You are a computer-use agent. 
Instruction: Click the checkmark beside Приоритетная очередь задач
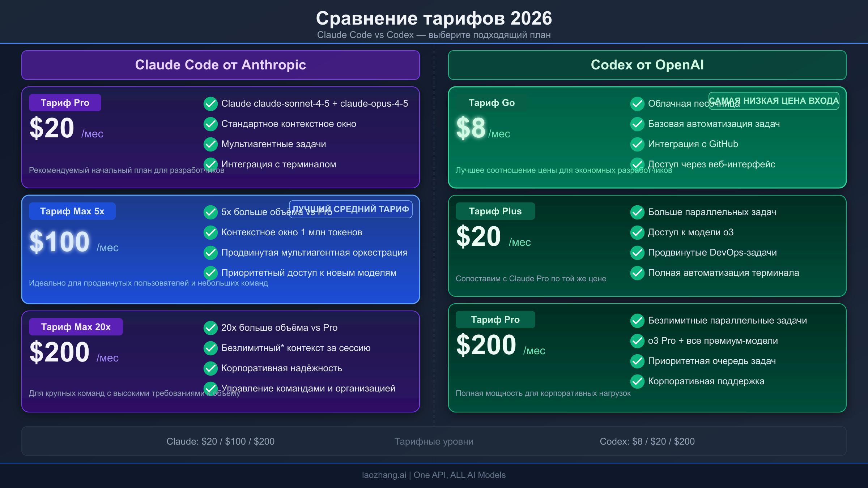pyautogui.click(x=637, y=361)
